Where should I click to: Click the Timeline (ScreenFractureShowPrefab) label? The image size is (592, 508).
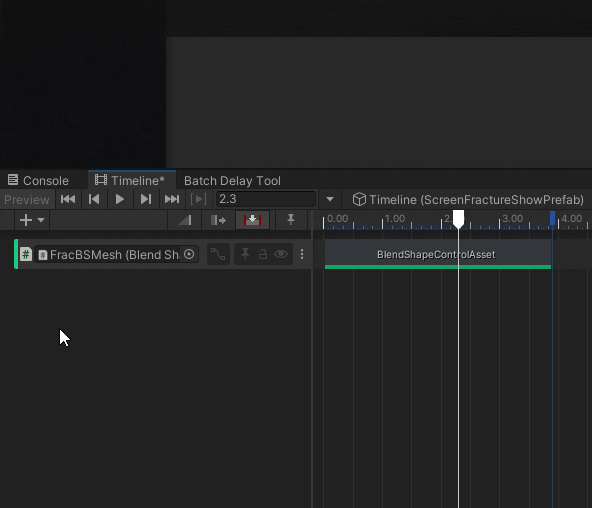[476, 200]
